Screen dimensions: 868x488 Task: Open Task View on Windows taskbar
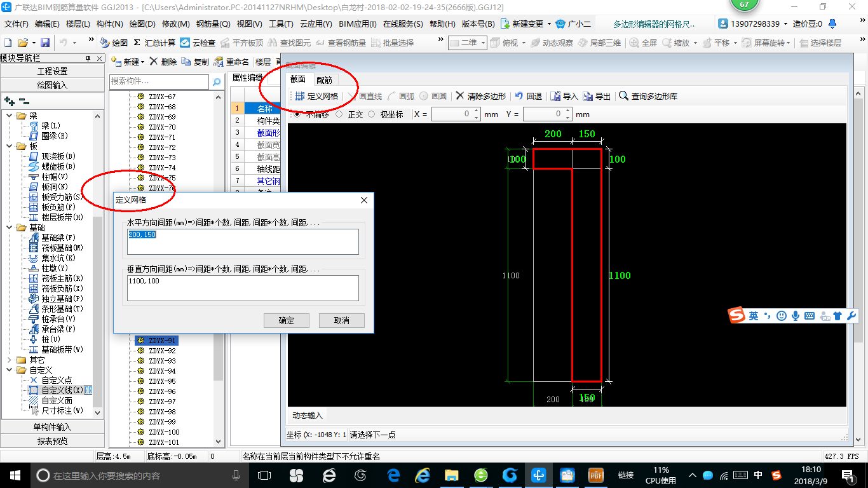coord(264,475)
